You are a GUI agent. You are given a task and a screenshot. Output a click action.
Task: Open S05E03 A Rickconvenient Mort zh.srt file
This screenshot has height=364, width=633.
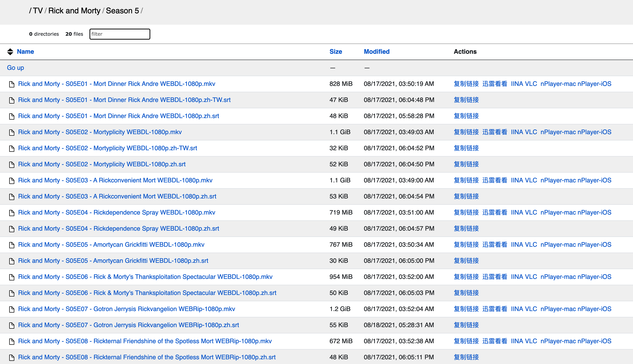[x=117, y=197]
